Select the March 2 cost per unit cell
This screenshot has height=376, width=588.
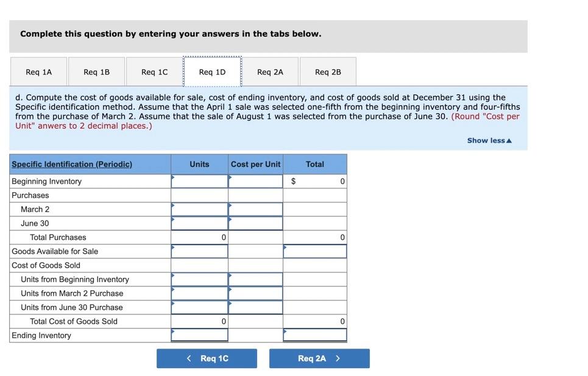point(253,209)
